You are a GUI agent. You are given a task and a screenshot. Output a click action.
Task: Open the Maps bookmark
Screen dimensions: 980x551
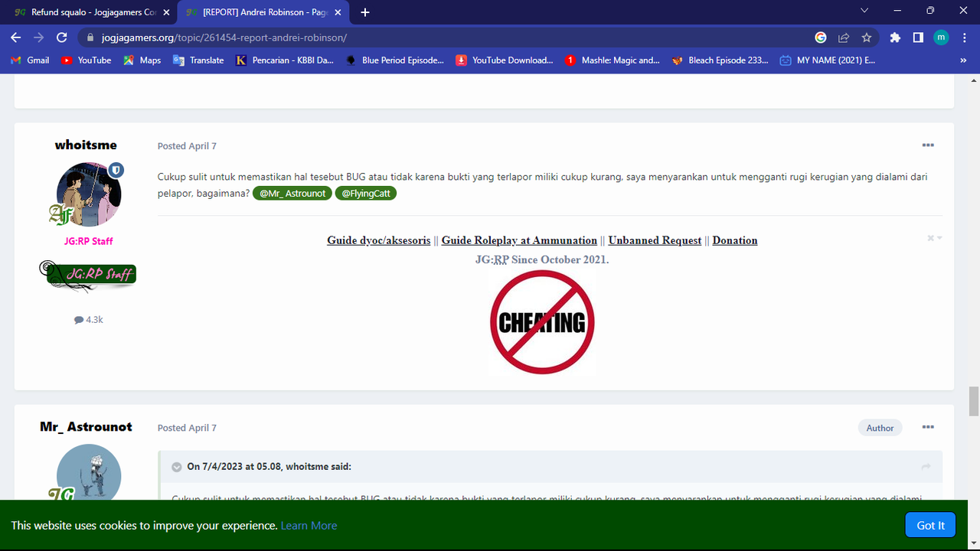click(x=142, y=60)
